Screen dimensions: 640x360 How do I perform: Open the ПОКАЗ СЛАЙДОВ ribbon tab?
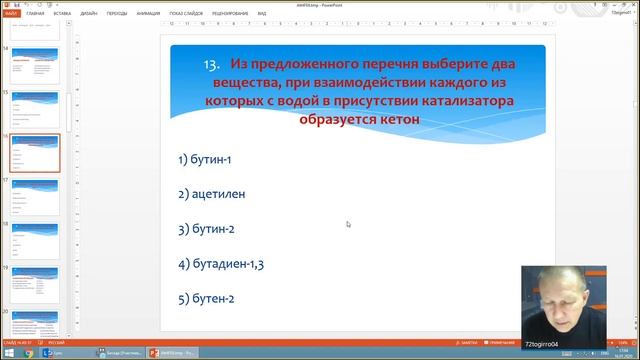[x=186, y=13]
